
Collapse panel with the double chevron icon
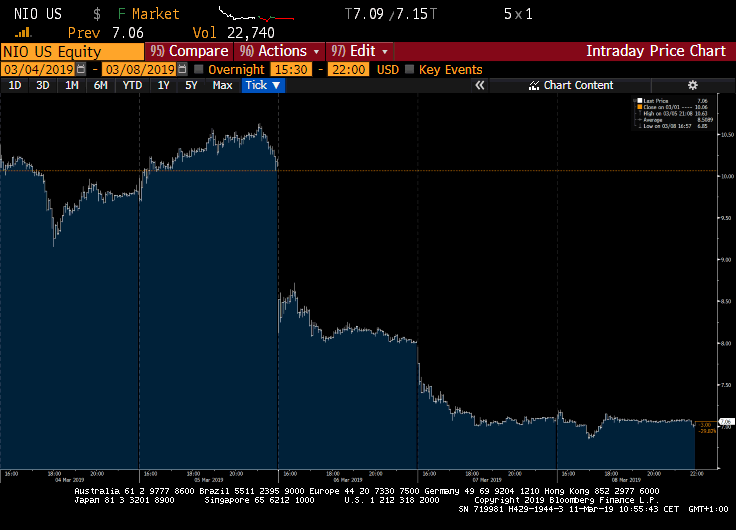[480, 85]
